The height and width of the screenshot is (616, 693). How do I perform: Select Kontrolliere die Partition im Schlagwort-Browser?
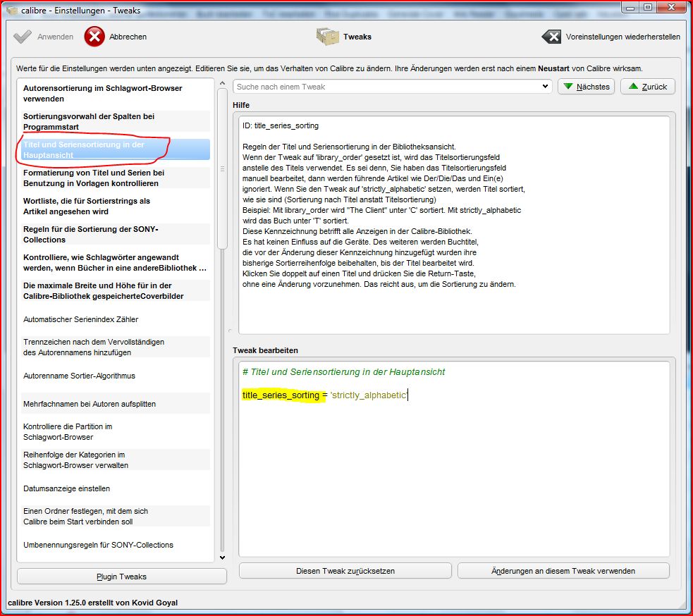116,432
